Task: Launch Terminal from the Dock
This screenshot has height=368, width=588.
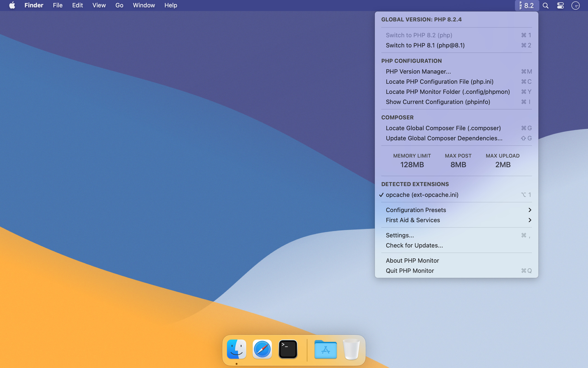Action: tap(288, 349)
